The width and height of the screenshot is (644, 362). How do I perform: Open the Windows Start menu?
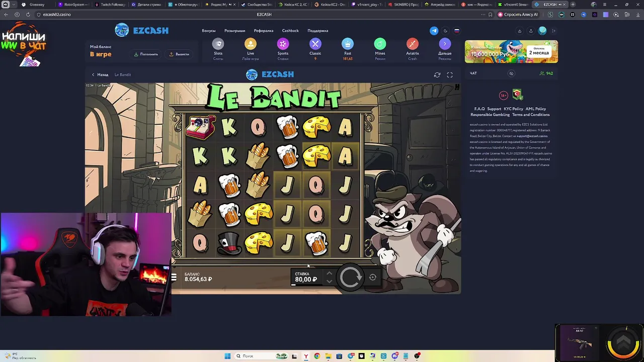[227, 356]
